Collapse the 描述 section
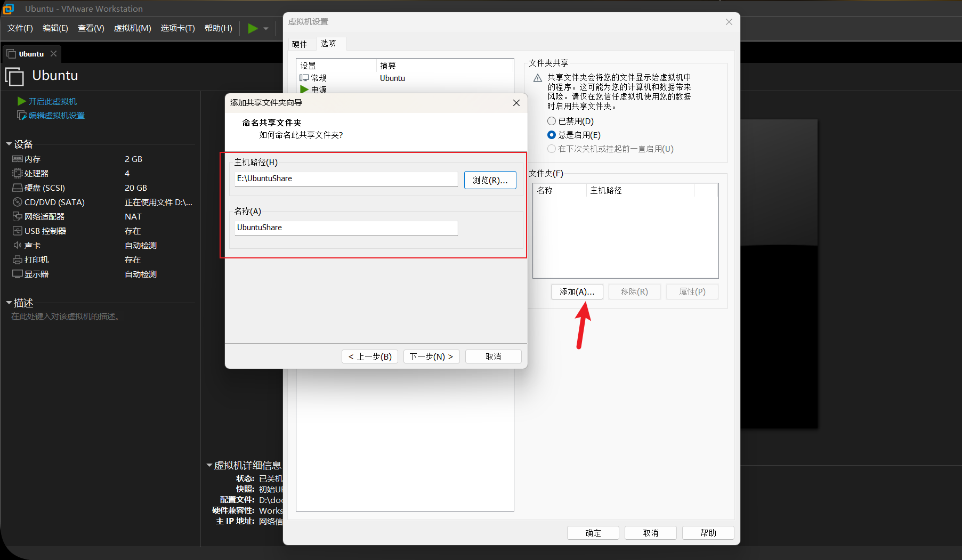The width and height of the screenshot is (962, 560). point(9,303)
